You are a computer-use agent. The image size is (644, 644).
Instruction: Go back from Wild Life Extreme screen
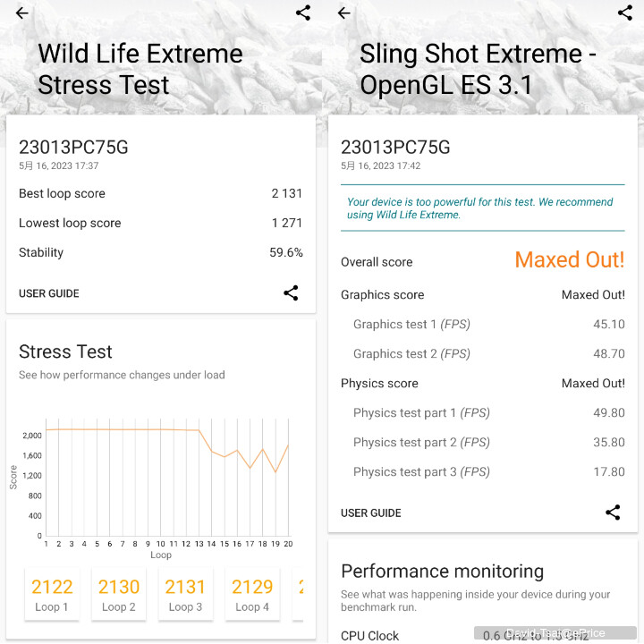(x=22, y=13)
